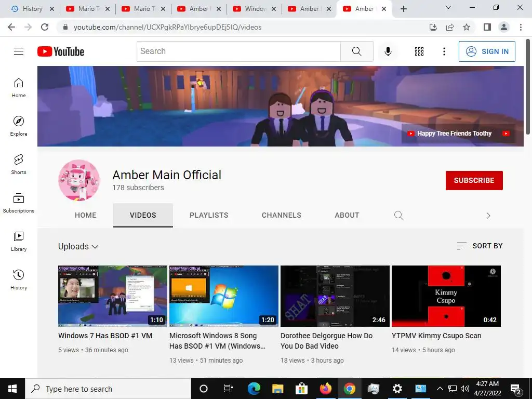Open File Explorer from taskbar

[277, 389]
